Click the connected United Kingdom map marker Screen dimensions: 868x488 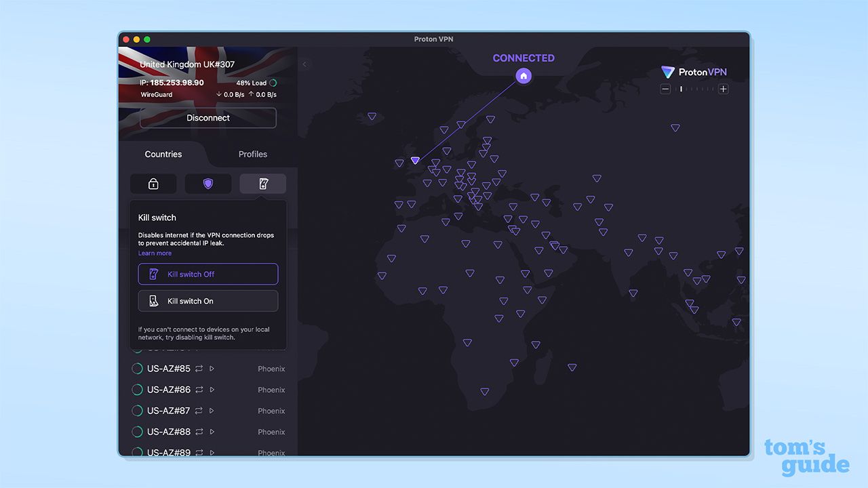415,161
